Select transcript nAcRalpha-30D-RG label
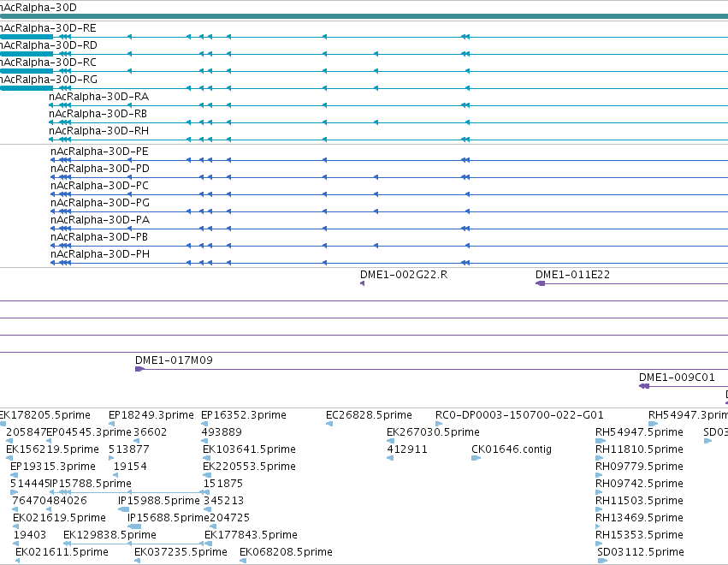 click(48, 80)
